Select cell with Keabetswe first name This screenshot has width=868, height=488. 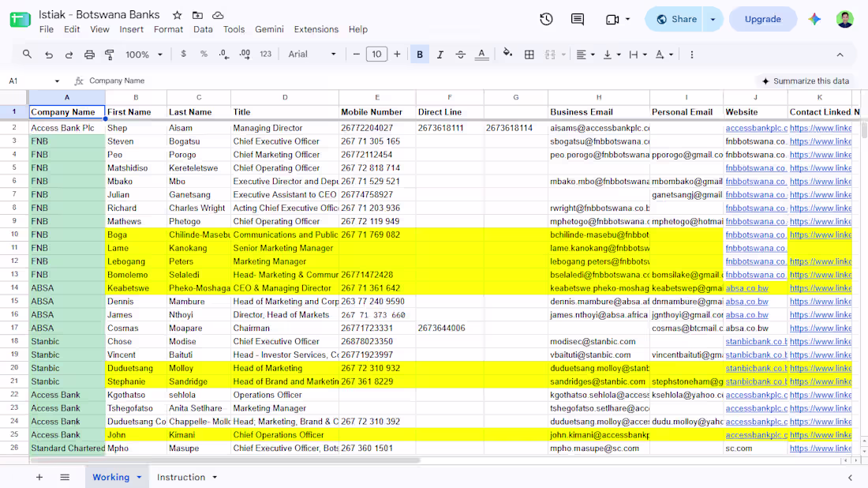pyautogui.click(x=136, y=288)
